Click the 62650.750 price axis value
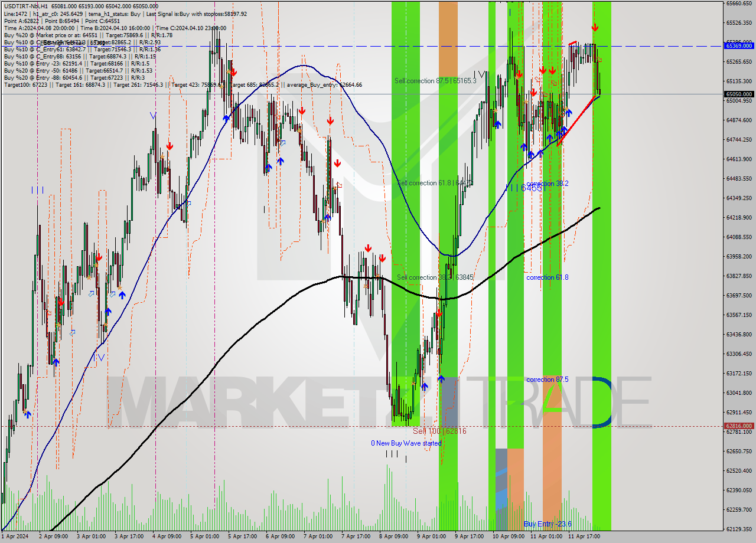756x543 pixels. (739, 451)
